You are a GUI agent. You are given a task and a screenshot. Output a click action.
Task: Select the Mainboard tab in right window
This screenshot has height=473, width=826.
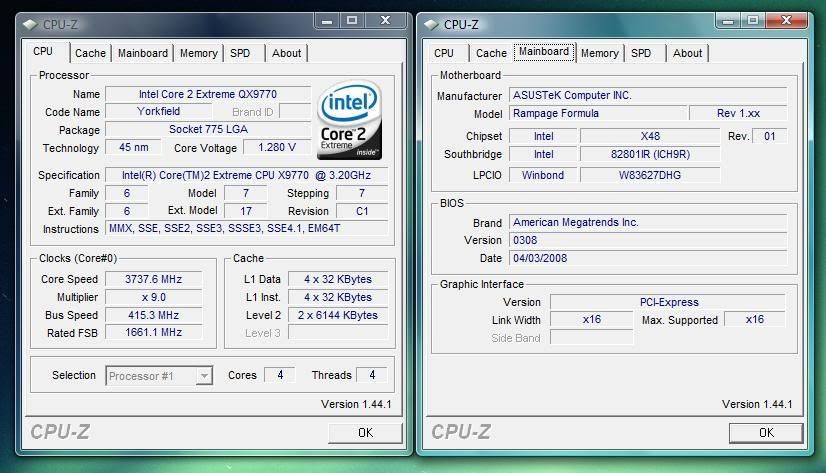click(x=544, y=52)
